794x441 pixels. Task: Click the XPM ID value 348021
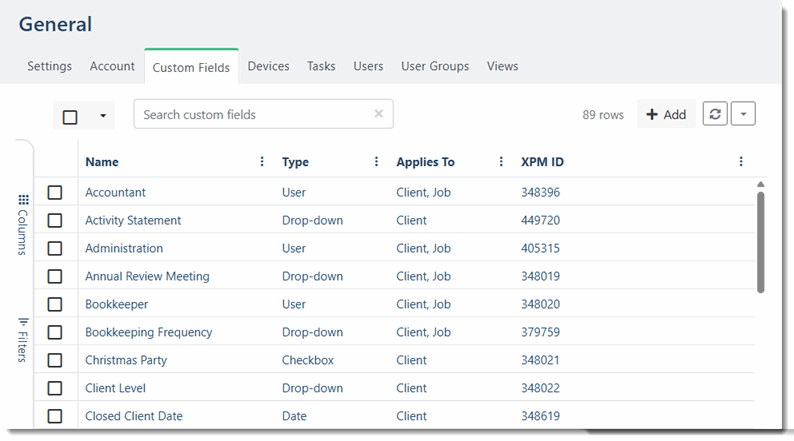point(540,360)
